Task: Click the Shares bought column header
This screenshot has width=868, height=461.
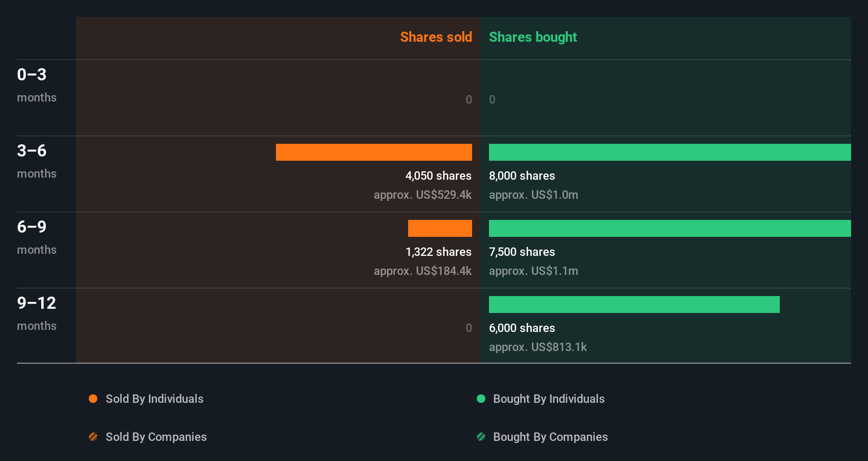Action: [x=533, y=37]
